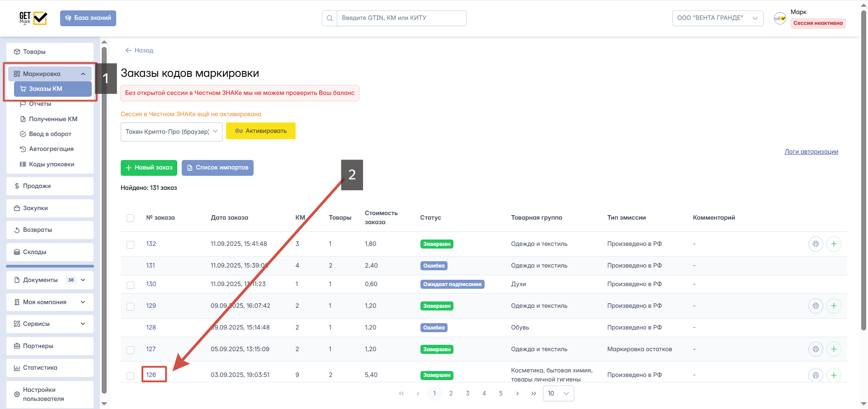Viewport: 868px width, 409px height.
Task: Click the Активировать button
Action: coord(261,131)
